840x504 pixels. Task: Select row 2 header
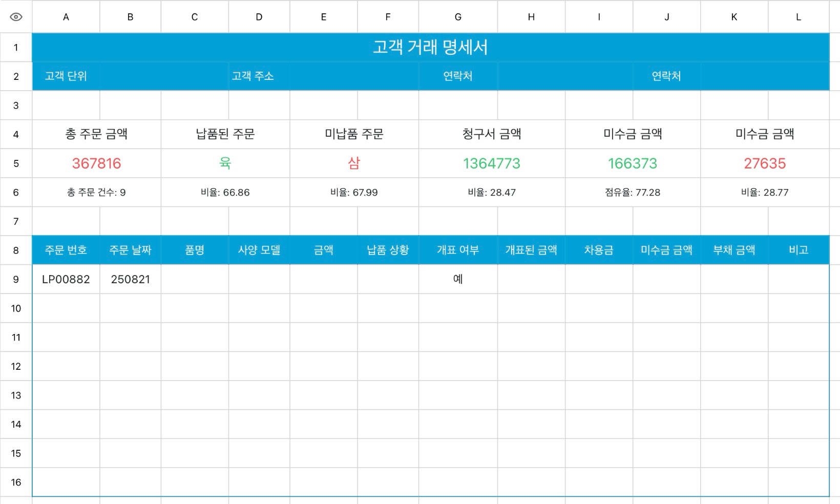click(16, 76)
